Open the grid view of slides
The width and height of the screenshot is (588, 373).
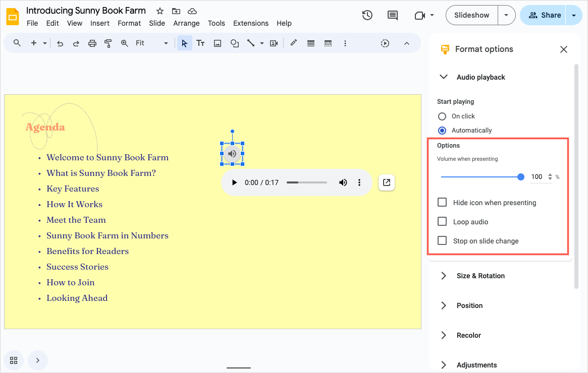click(14, 360)
